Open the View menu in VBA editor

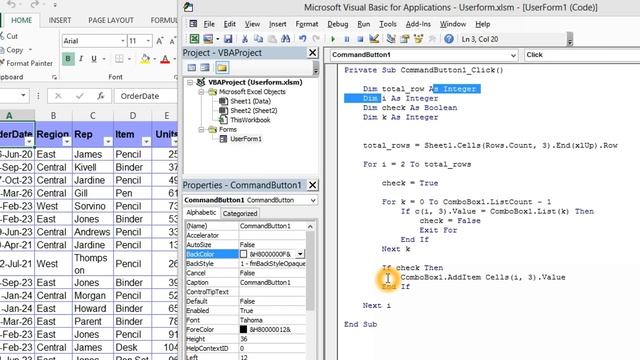coord(252,24)
